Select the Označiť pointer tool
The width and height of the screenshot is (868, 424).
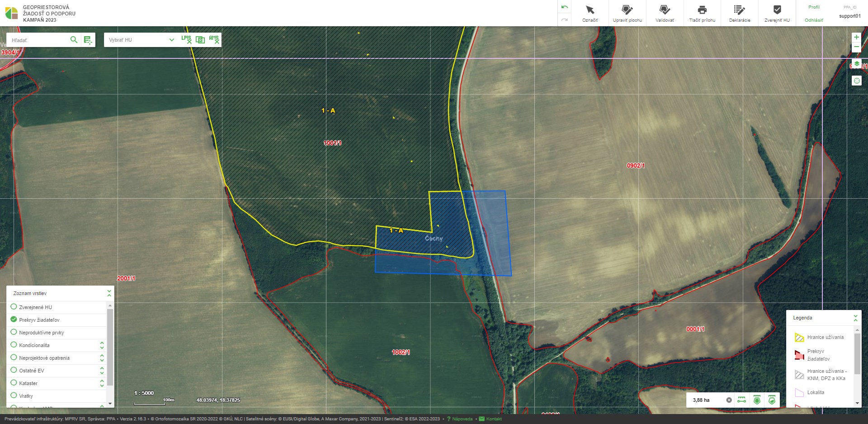pyautogui.click(x=590, y=13)
